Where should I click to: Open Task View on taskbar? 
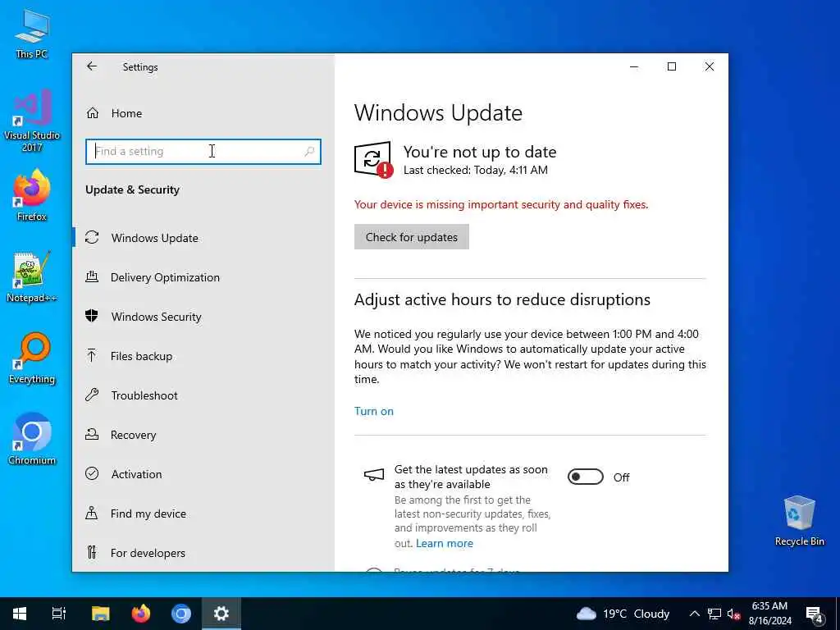[x=59, y=614]
